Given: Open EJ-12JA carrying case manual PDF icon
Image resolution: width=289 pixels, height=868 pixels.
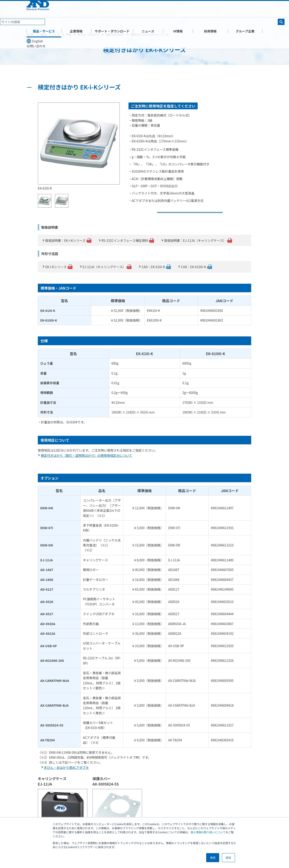Looking at the screenshot, I should (229, 241).
